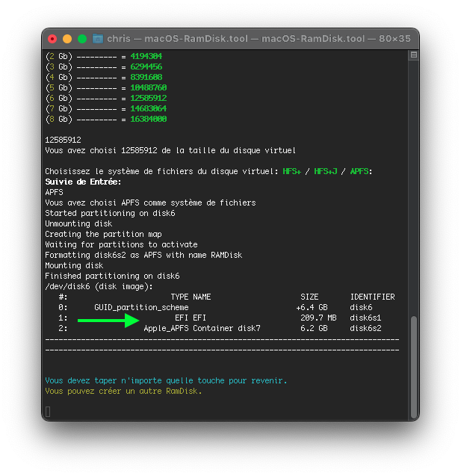Click the '+6.4 GB' size value
The width and height of the screenshot is (461, 476).
(312, 308)
